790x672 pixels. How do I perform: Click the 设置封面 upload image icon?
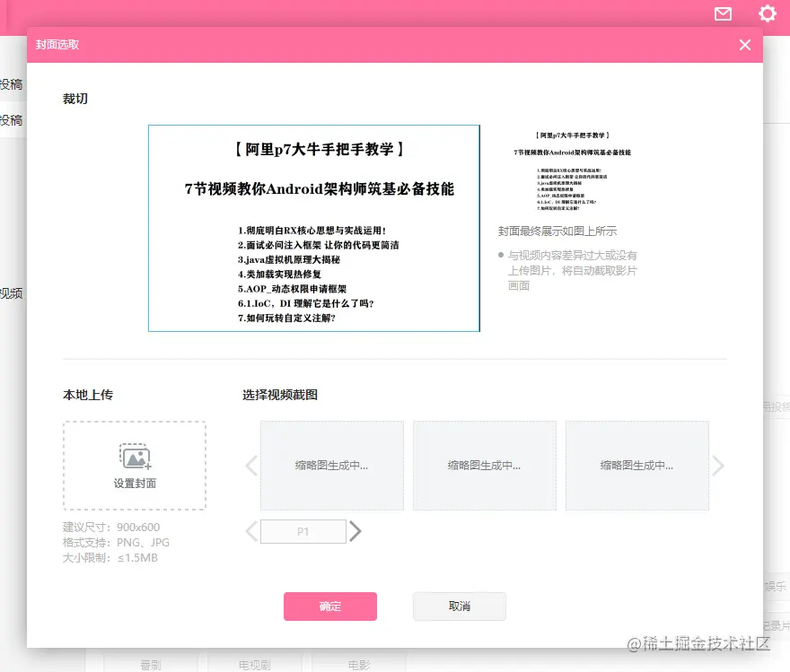(x=135, y=456)
